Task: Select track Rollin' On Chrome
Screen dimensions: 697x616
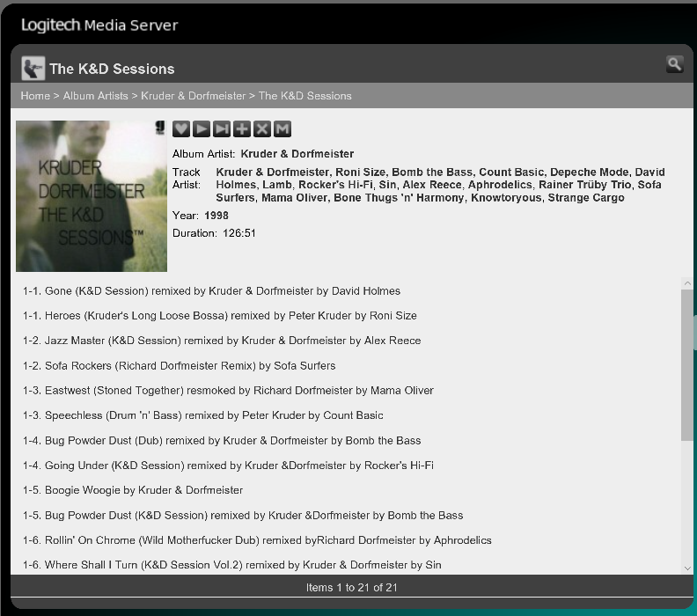Action: click(x=257, y=540)
